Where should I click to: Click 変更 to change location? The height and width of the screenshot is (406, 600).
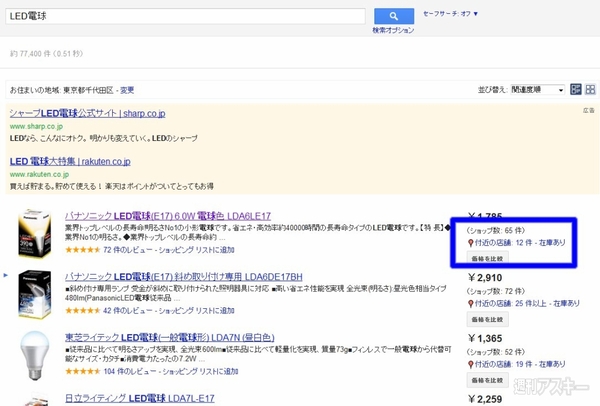(x=127, y=90)
